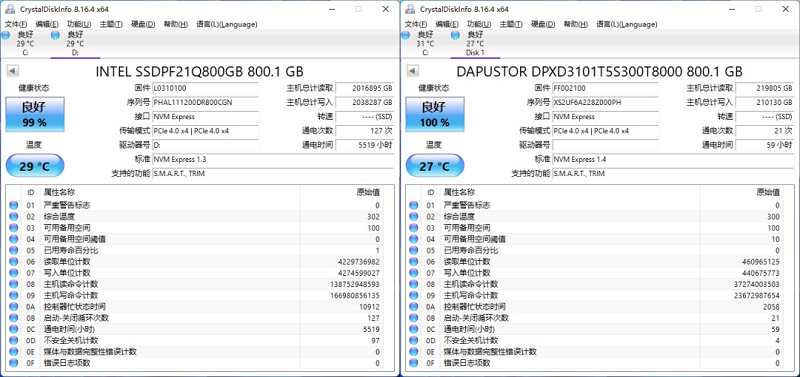
Task: Select the Disk 1 status orb in right window
Action: click(456, 35)
